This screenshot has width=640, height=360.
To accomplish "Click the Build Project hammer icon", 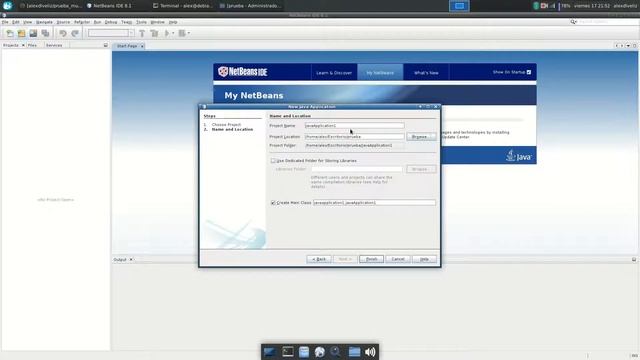I will point(142,33).
